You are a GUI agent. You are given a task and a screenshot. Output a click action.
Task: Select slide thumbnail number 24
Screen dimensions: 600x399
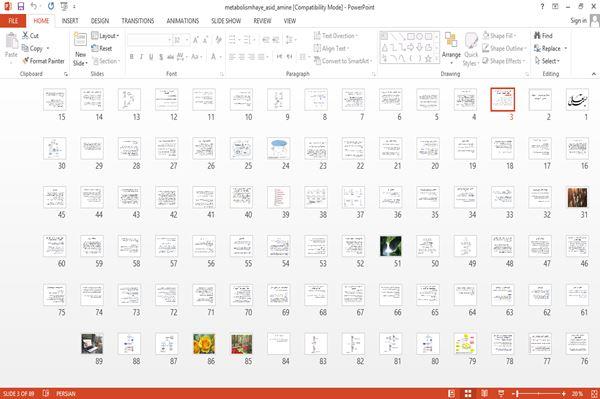(x=279, y=148)
